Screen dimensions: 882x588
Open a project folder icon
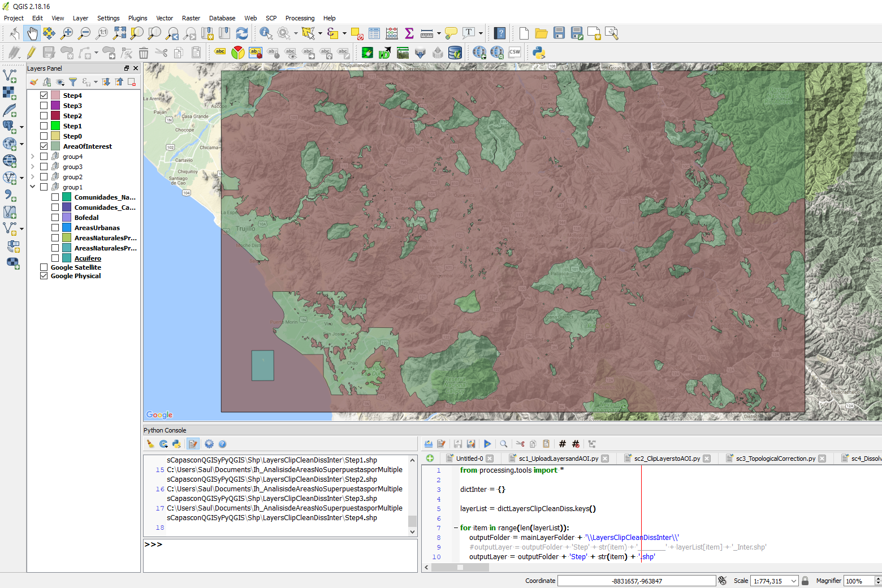(542, 33)
